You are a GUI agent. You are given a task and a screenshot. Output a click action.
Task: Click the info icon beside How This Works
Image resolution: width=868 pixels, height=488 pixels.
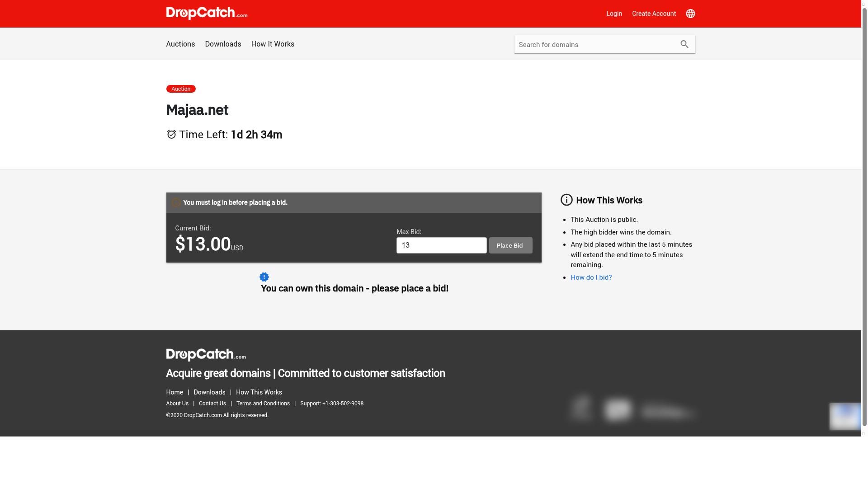(x=566, y=200)
